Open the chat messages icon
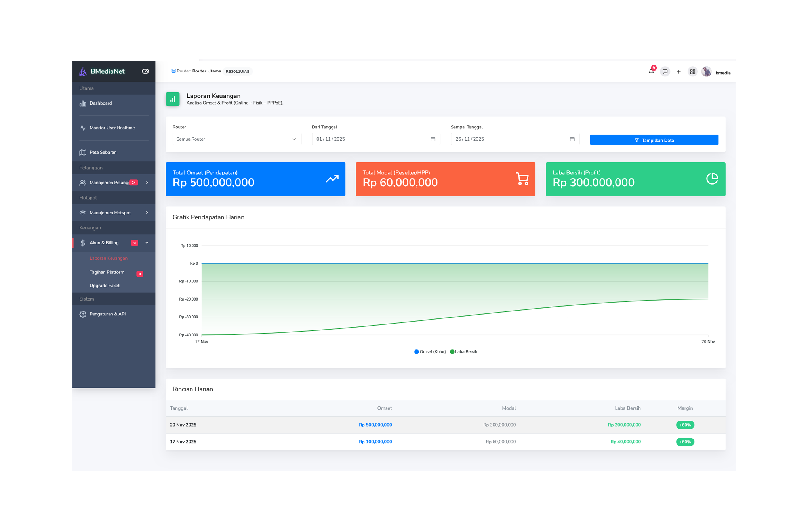 [665, 72]
